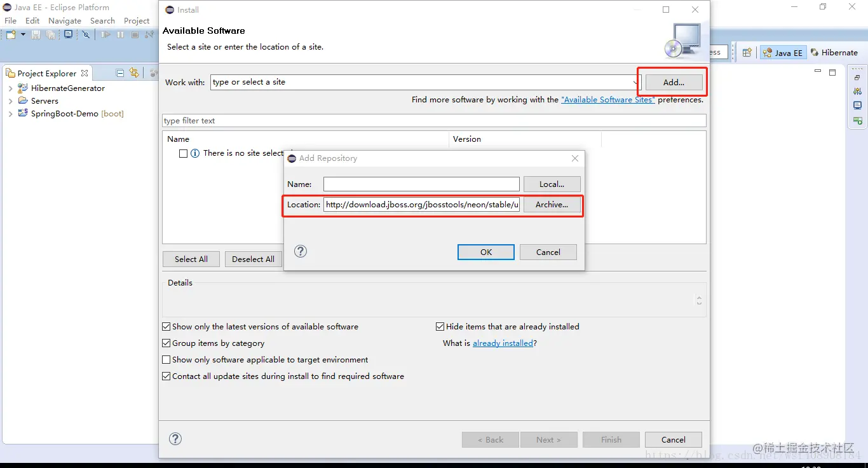This screenshot has width=868, height=468.
Task: Click the Save toolbar icon
Action: click(36, 34)
